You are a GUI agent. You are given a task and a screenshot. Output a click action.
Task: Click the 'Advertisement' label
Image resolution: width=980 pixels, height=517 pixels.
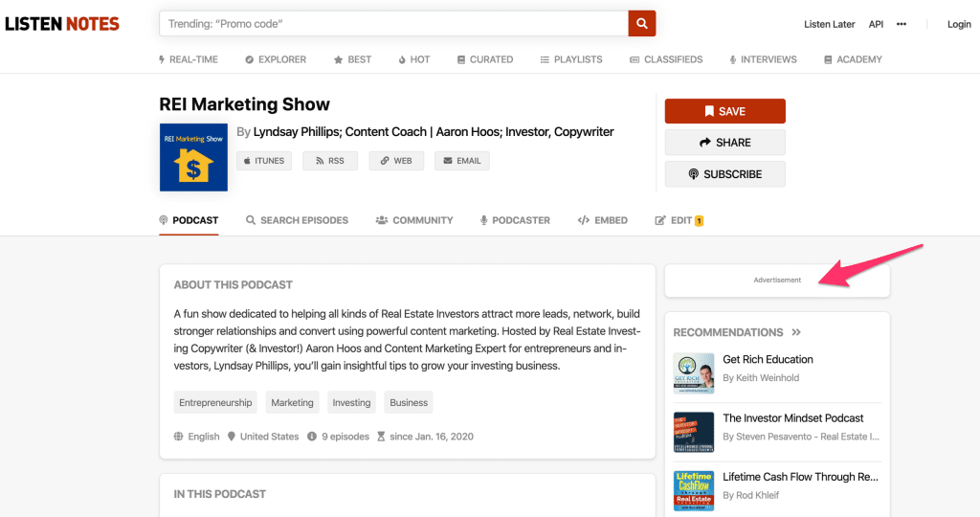click(777, 281)
